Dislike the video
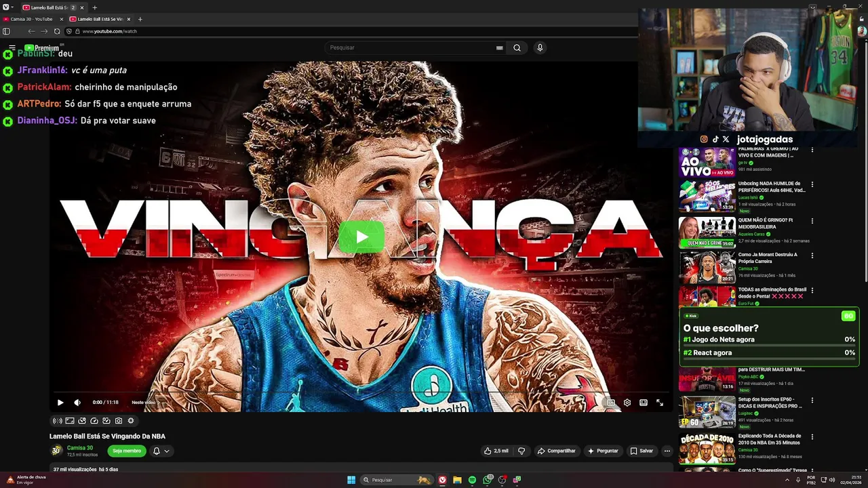Screen dimensions: 868x488 (x=521, y=451)
